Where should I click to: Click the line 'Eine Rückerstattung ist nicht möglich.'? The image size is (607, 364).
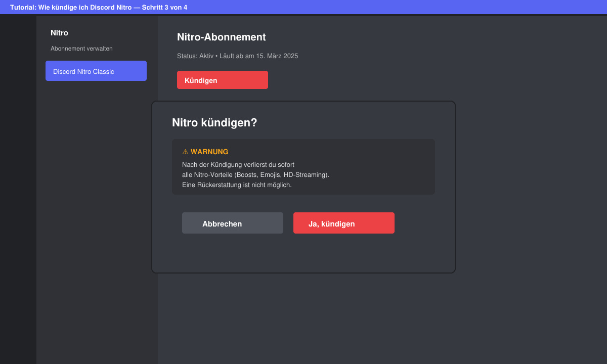(x=237, y=185)
